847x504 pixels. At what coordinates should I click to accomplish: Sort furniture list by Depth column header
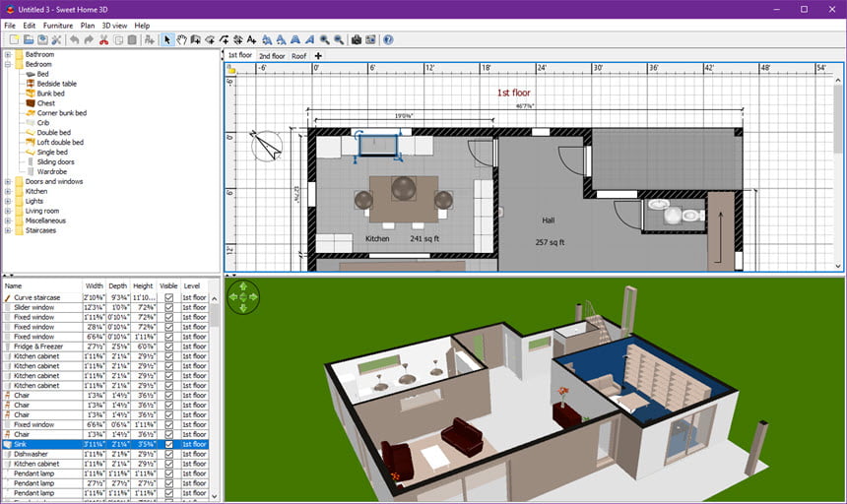tap(118, 286)
